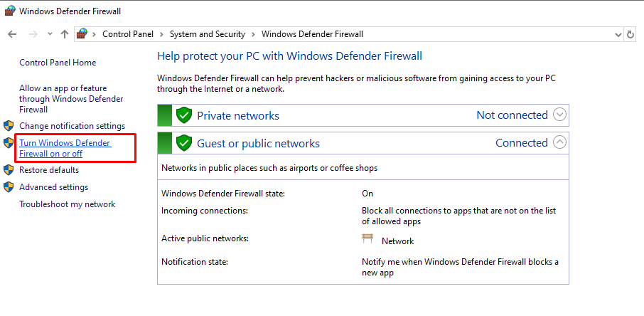
Task: Click the Guest or public networks heading
Action: (x=258, y=143)
